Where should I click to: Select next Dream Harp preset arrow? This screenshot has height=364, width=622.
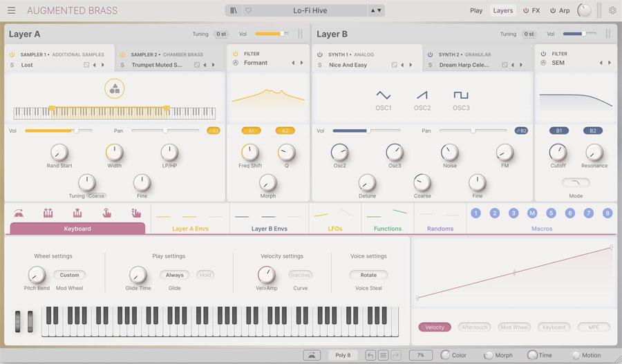[x=521, y=65]
